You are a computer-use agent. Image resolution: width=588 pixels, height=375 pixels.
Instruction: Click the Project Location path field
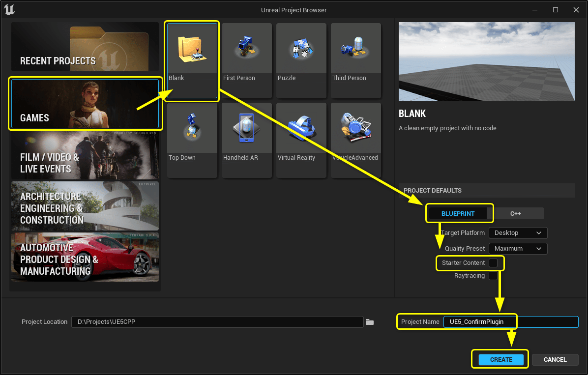pos(217,322)
